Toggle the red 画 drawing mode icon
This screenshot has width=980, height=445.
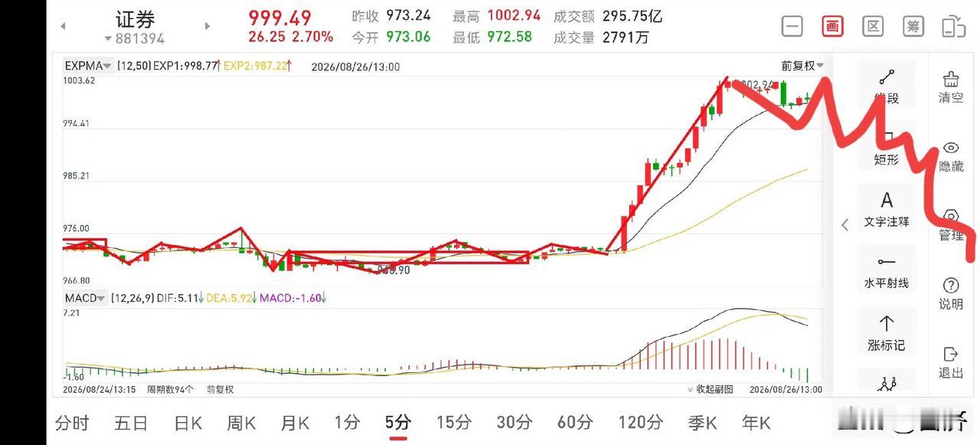(832, 26)
